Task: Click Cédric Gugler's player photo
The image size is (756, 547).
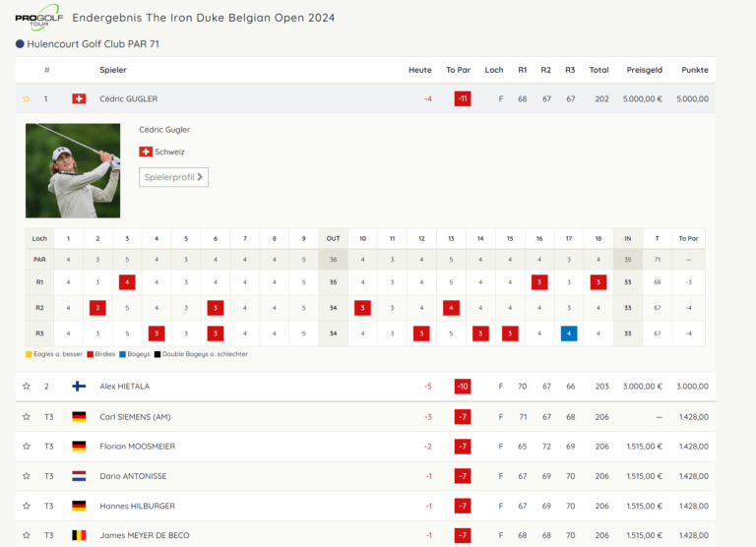Action: (73, 170)
